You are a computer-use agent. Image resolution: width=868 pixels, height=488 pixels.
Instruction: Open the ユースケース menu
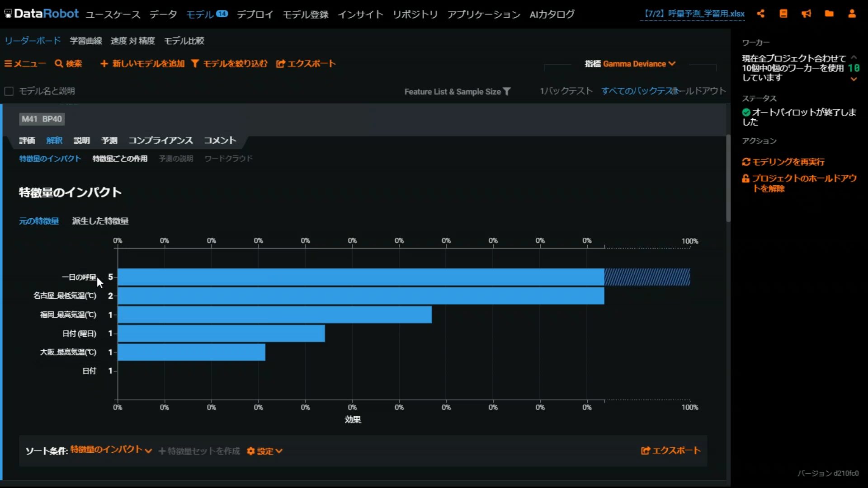coord(113,14)
